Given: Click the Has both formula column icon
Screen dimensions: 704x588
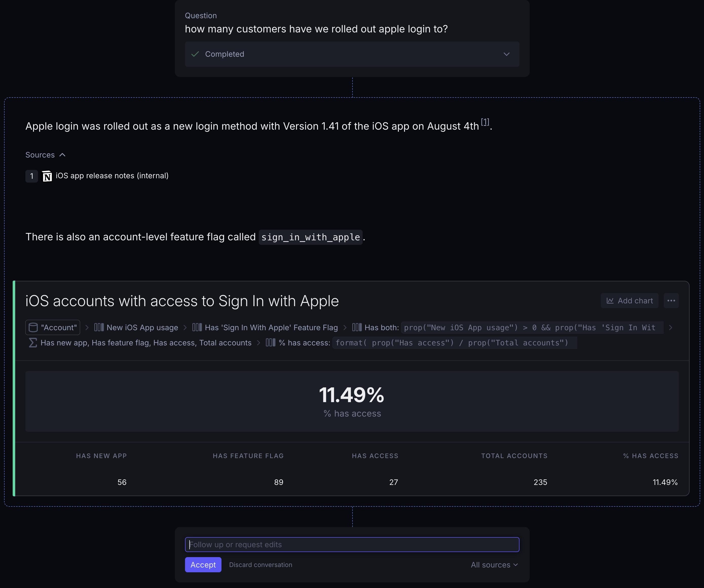Looking at the screenshot, I should pyautogui.click(x=357, y=327).
